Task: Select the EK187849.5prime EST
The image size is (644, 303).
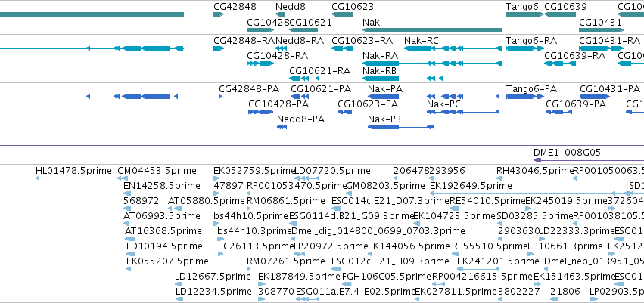Action: click(262, 283)
